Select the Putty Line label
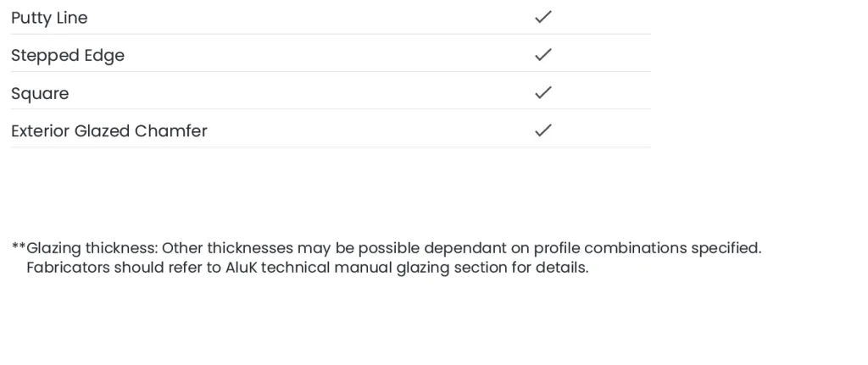868x365 pixels. tap(49, 18)
